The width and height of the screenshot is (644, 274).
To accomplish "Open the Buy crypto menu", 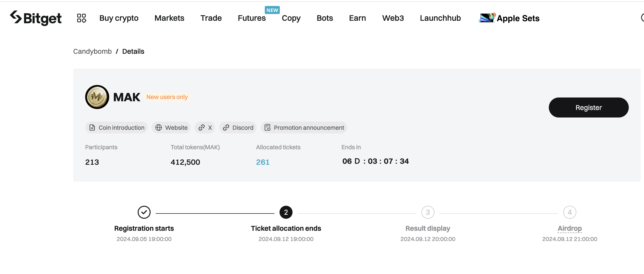I will [x=119, y=18].
